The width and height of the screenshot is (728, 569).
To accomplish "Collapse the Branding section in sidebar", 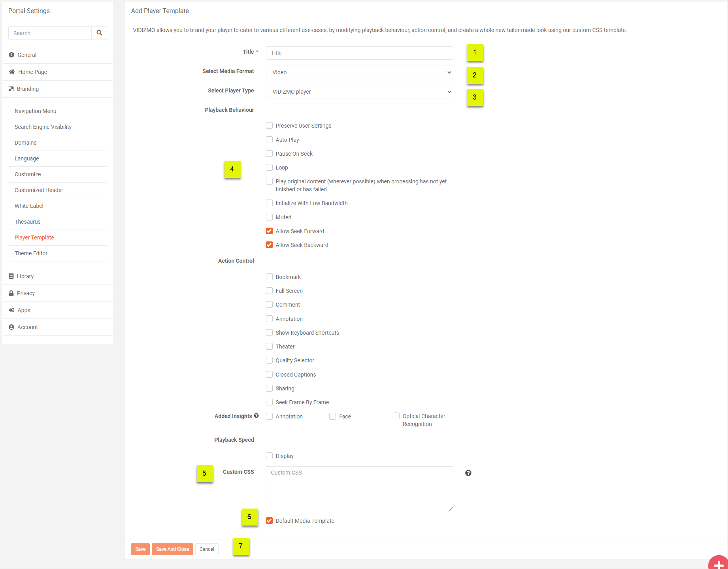I will pos(28,89).
